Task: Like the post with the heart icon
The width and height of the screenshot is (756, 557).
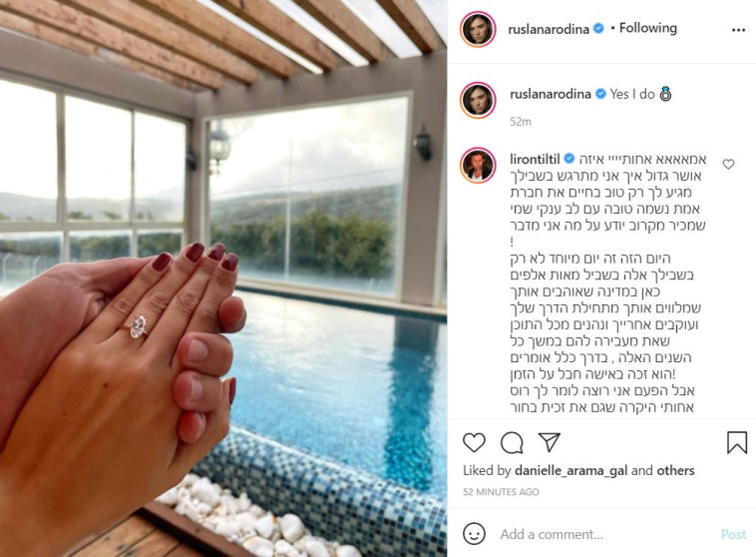Action: (474, 442)
